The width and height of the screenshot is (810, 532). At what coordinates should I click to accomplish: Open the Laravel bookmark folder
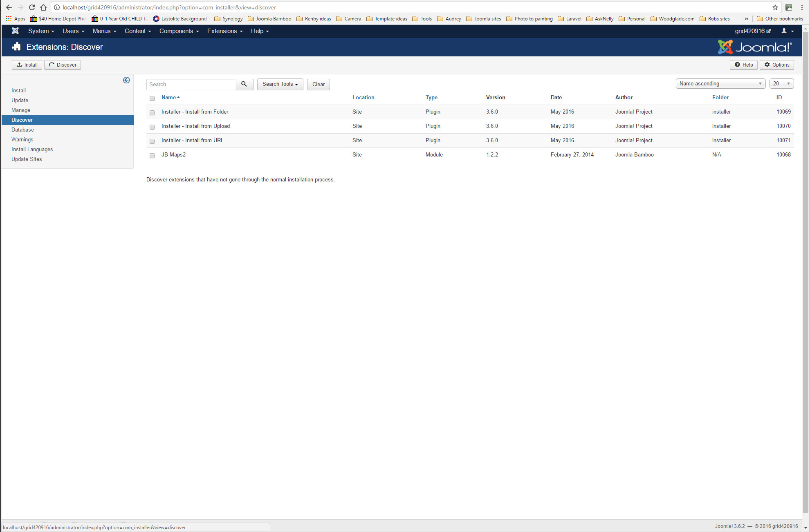570,19
